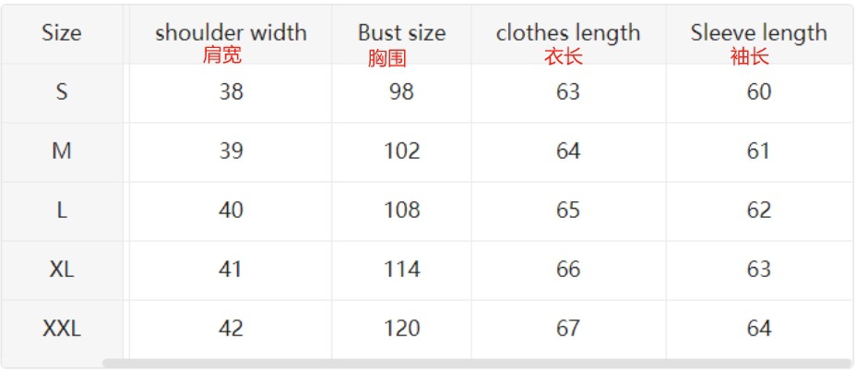Click the "Sleeve length" column header
Image resolution: width=868 pixels, height=386 pixels.
[x=758, y=33]
